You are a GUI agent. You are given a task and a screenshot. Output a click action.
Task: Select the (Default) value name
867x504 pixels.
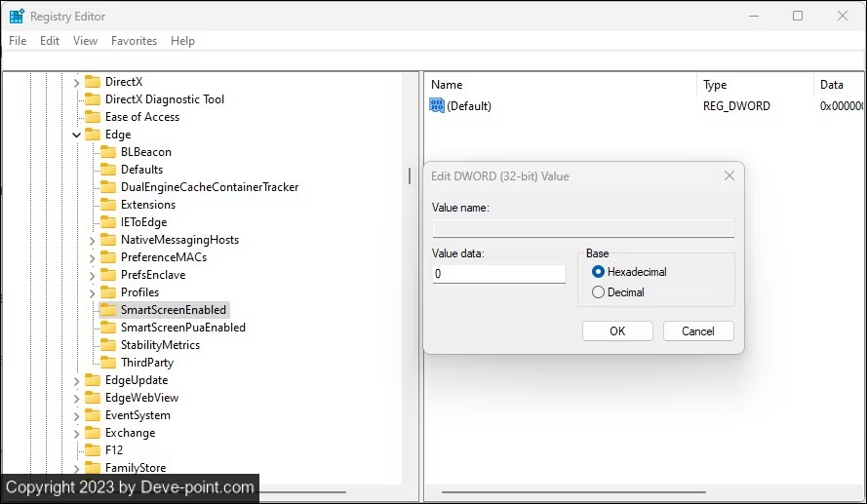(x=469, y=106)
